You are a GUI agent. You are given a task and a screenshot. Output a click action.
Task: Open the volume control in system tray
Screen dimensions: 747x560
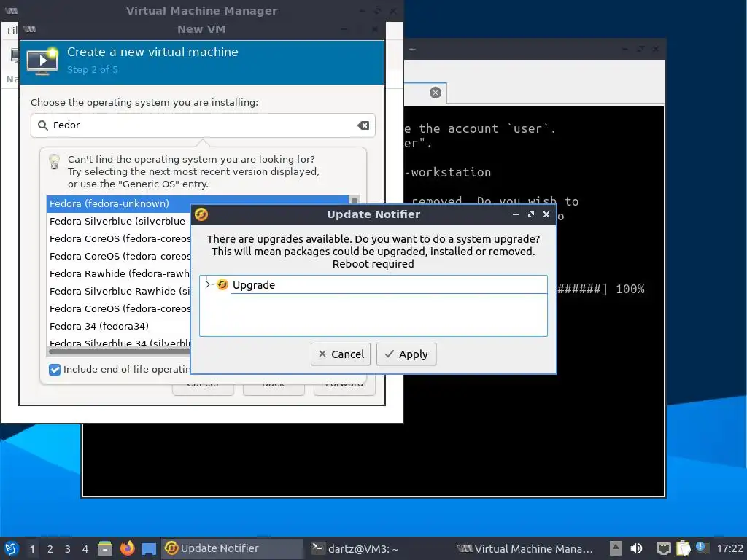(x=636, y=548)
